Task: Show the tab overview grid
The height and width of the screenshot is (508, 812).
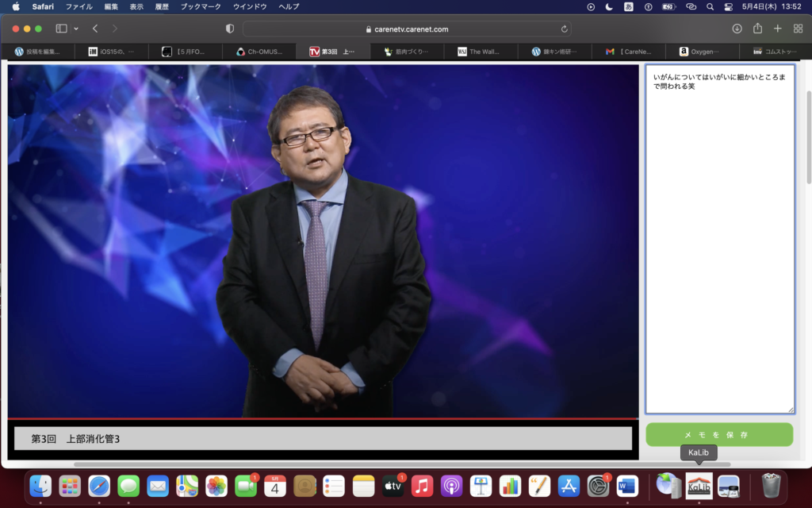Action: 798,29
